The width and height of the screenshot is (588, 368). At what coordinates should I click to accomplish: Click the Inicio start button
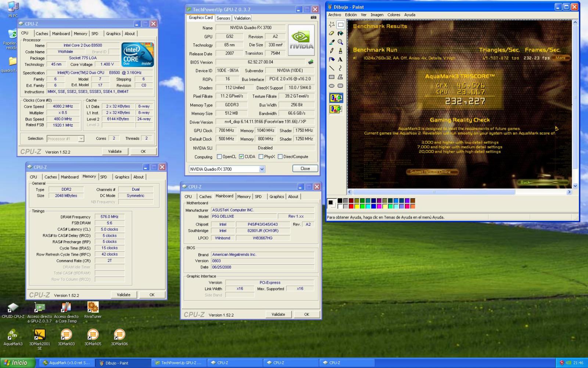(x=17, y=363)
